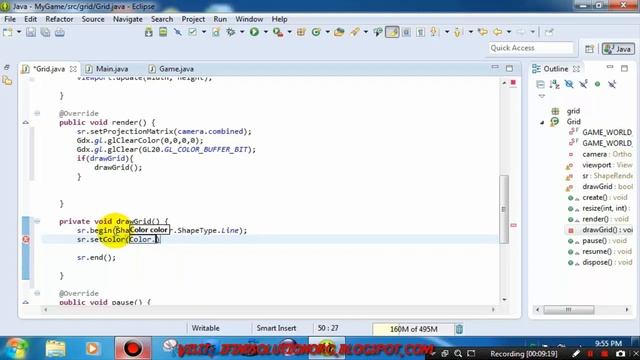Click the error marker beside setColor line
This screenshot has width=640, height=360.
[x=26, y=239]
